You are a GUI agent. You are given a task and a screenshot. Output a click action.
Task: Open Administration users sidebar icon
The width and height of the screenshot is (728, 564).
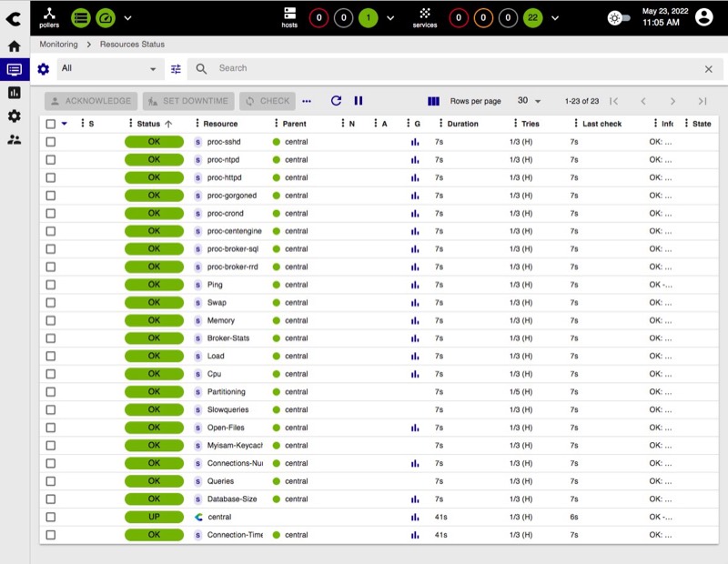pos(14,139)
